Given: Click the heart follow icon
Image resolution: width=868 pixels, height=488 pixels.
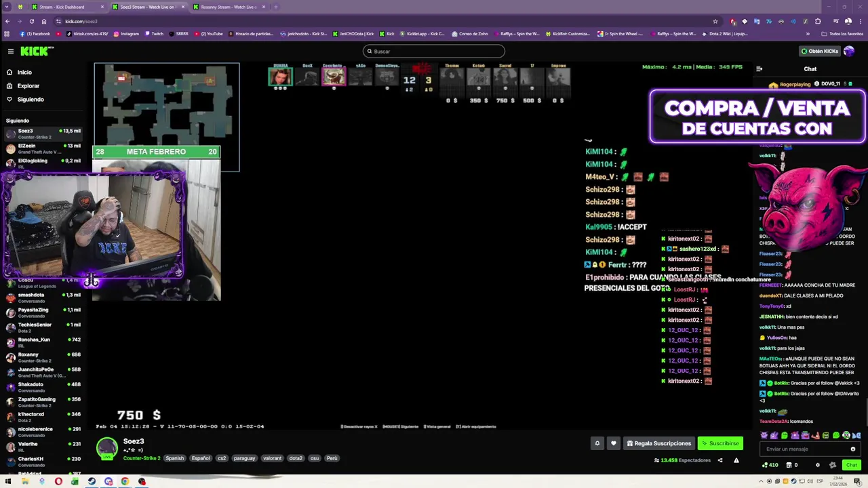Looking at the screenshot, I should 614,443.
